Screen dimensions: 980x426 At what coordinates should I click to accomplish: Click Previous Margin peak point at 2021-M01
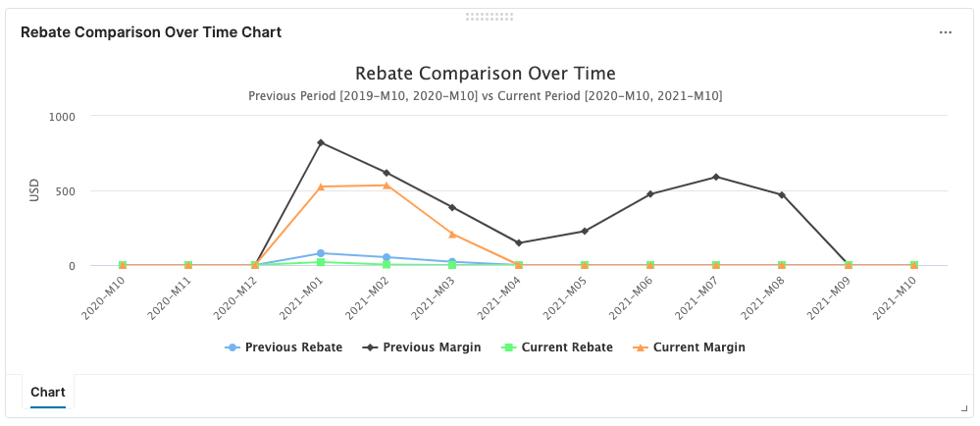coord(321,143)
